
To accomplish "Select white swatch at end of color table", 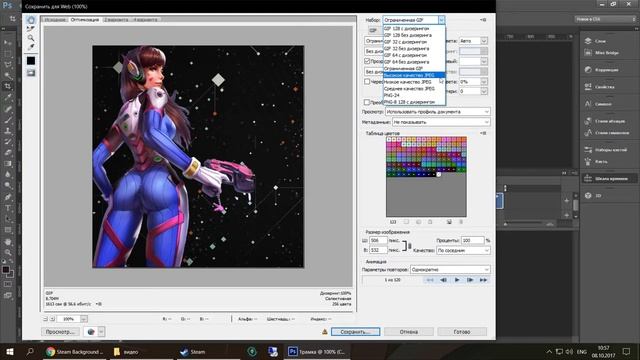I will pos(438,174).
